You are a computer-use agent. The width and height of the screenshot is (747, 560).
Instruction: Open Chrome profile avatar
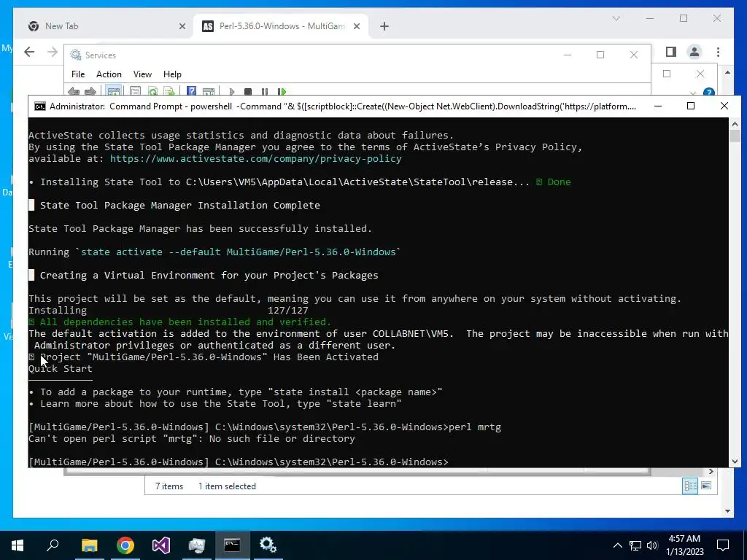pos(694,52)
